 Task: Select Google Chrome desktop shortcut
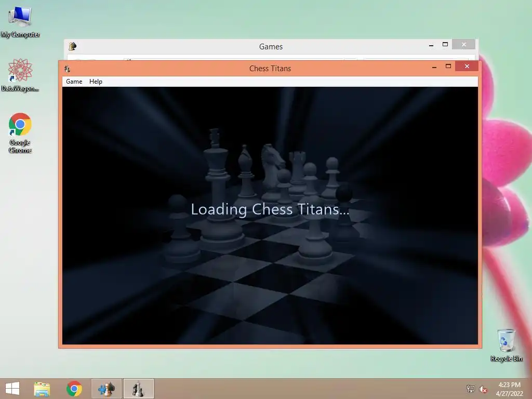(x=20, y=133)
